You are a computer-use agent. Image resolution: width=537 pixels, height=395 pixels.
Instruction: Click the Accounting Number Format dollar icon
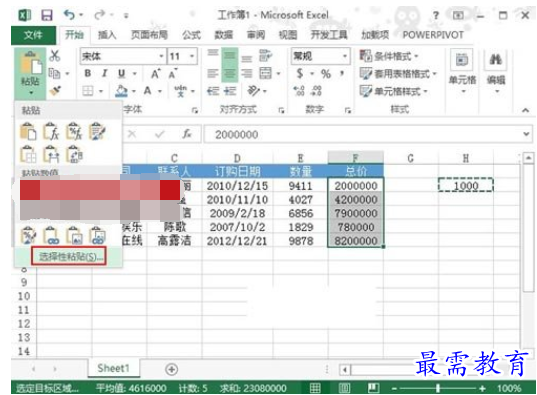300,73
